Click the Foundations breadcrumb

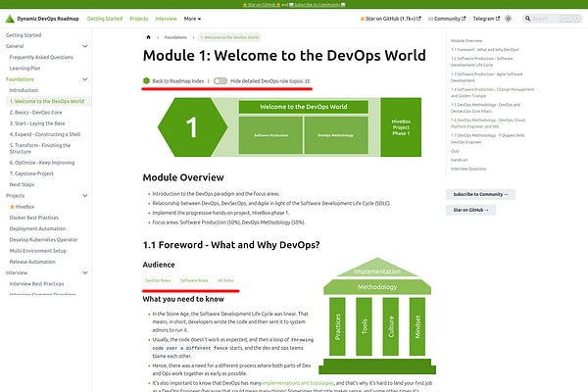(175, 37)
